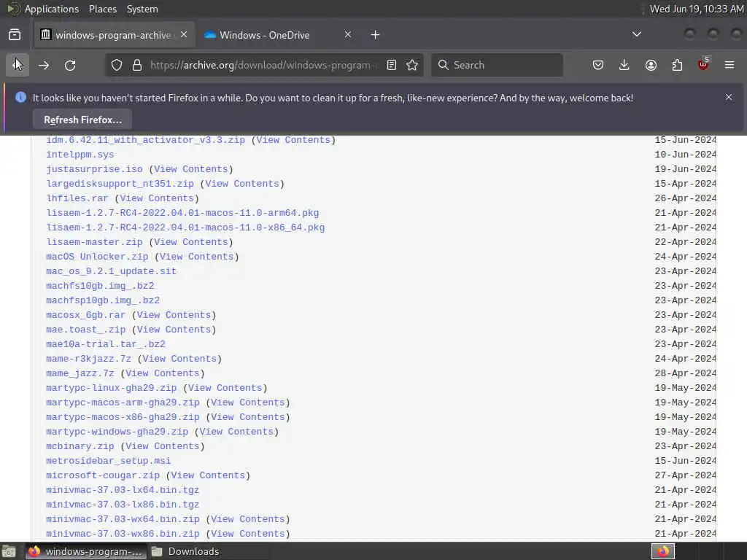Screen dimensions: 747x560
Task: Toggle reader view icon in address bar
Action: 392,65
